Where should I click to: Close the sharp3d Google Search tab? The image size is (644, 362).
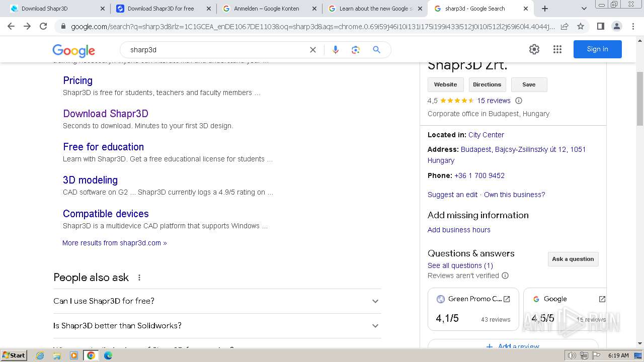tap(526, 9)
